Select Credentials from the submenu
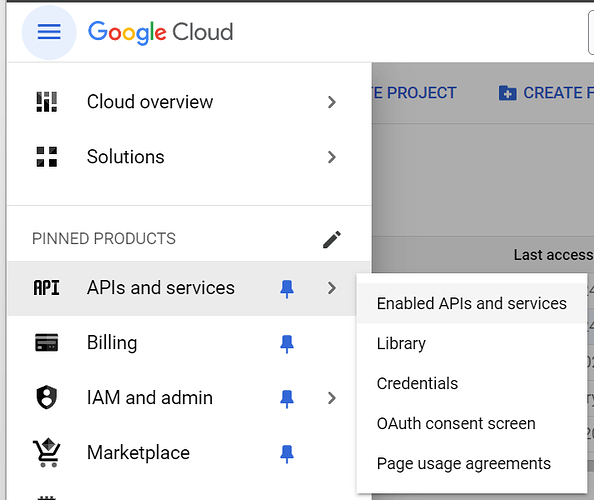This screenshot has width=594, height=500. [472, 383]
